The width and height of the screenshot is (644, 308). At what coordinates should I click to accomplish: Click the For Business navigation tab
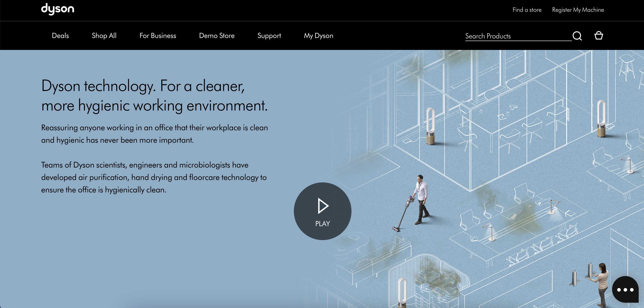tap(158, 35)
